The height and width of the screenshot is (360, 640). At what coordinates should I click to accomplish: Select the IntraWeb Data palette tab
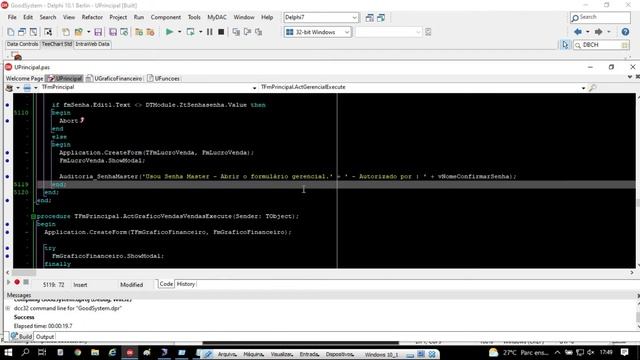point(92,44)
